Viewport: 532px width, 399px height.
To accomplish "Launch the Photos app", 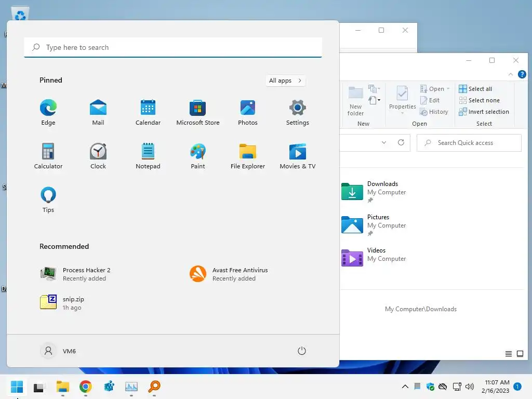I will (248, 113).
